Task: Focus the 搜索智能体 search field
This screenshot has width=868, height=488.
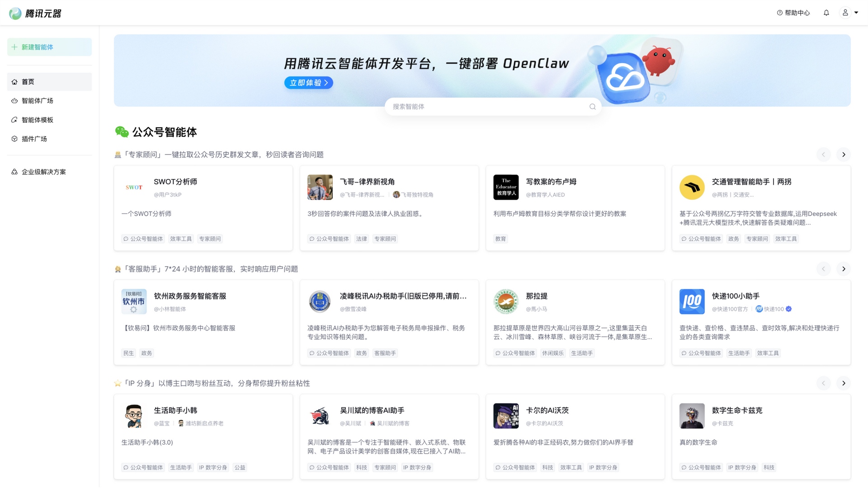Action: pos(493,107)
